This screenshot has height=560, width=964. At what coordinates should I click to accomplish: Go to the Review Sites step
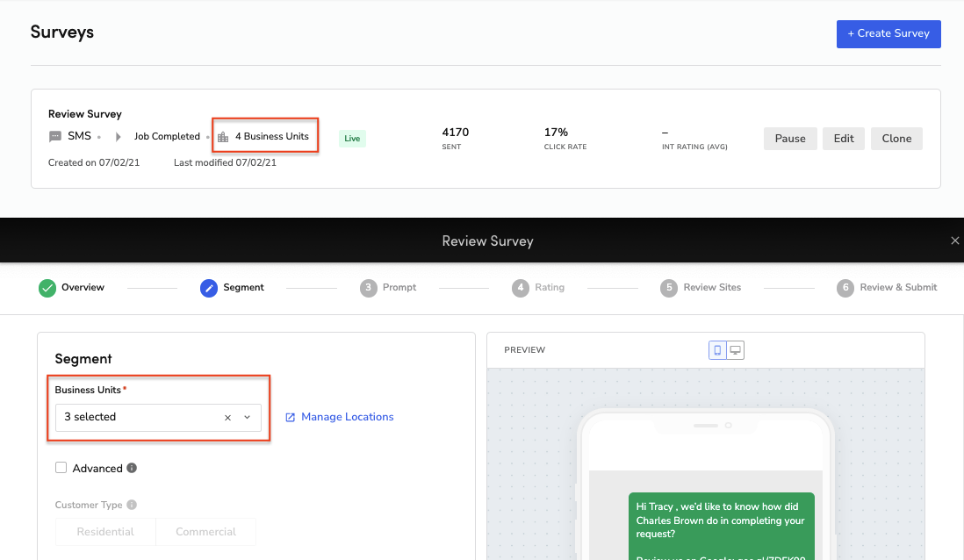[712, 287]
